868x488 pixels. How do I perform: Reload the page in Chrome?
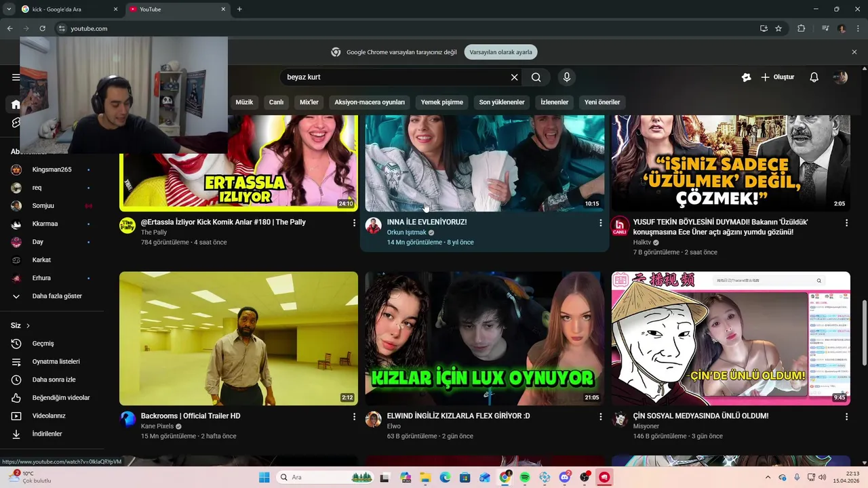click(x=42, y=28)
